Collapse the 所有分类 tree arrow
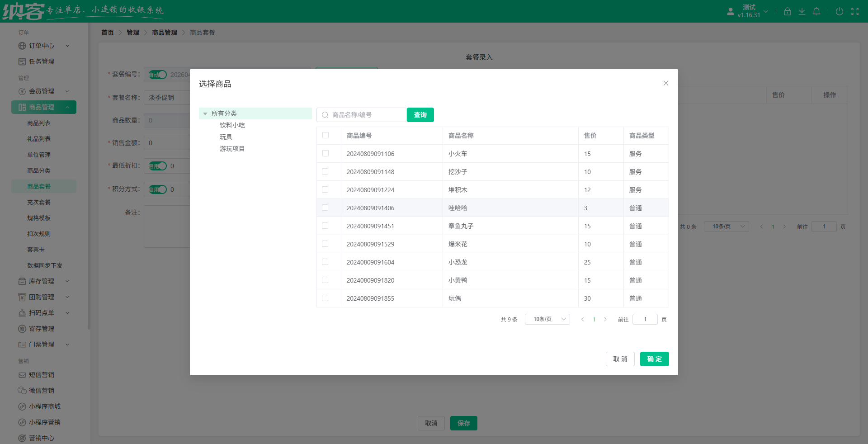 point(205,114)
